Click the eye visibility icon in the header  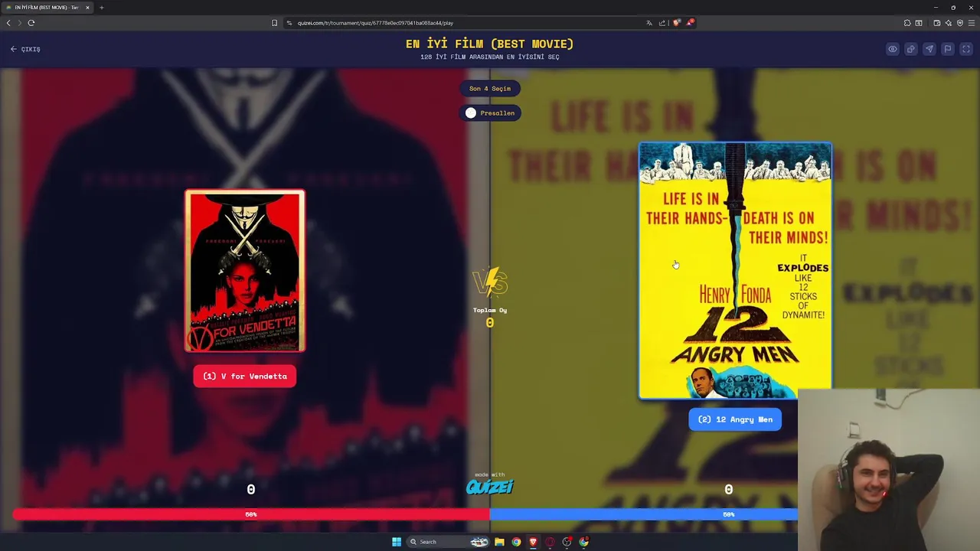(x=893, y=49)
